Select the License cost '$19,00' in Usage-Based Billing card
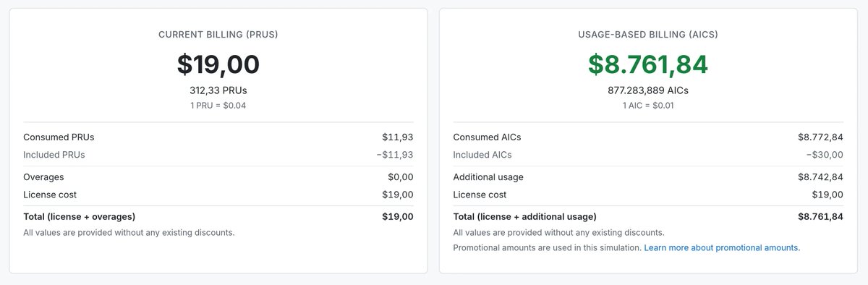The image size is (868, 285). 827,195
